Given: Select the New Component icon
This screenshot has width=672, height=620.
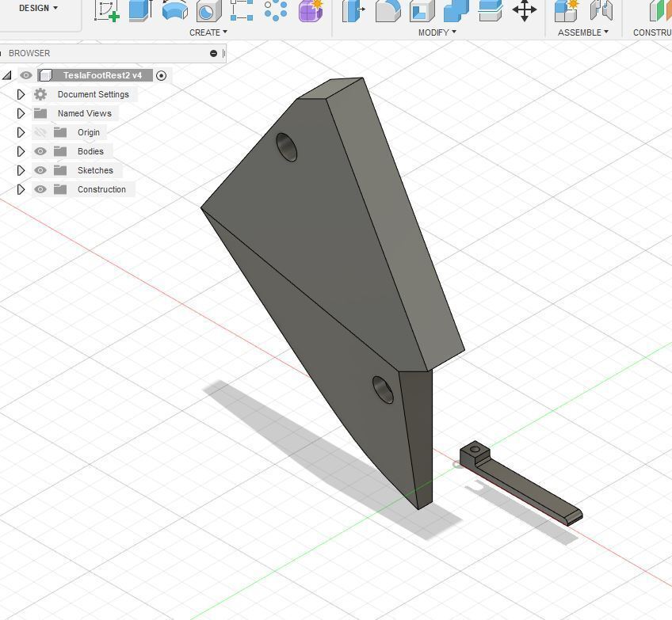Looking at the screenshot, I should [567, 10].
